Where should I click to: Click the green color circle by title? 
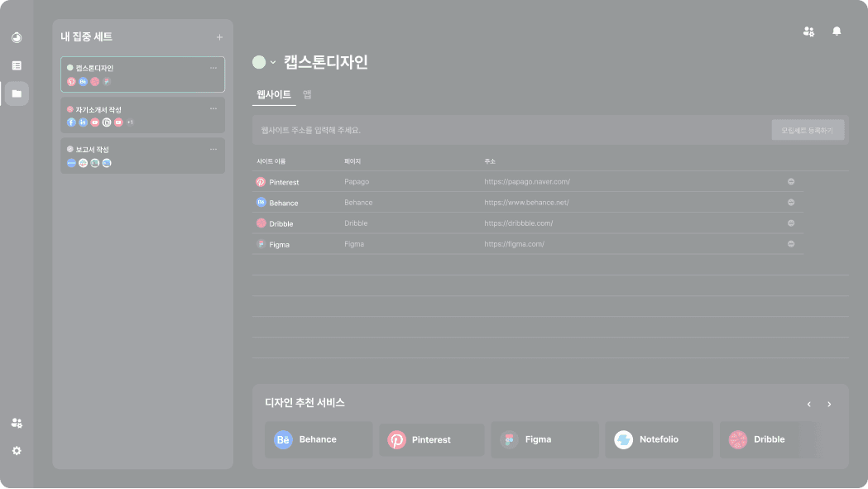coord(259,62)
